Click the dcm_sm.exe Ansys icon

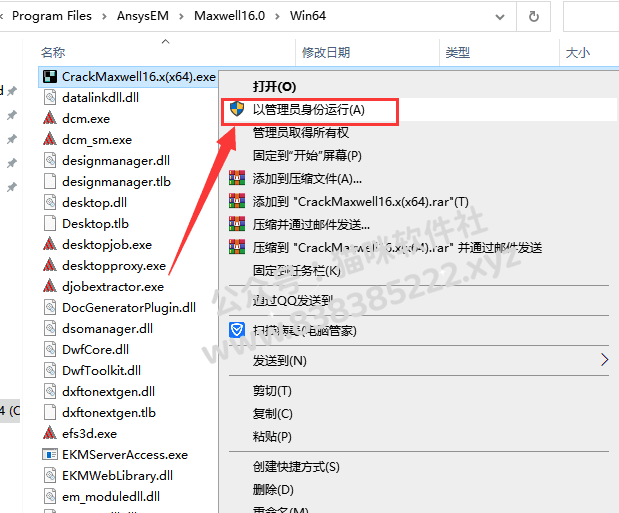click(x=50, y=139)
